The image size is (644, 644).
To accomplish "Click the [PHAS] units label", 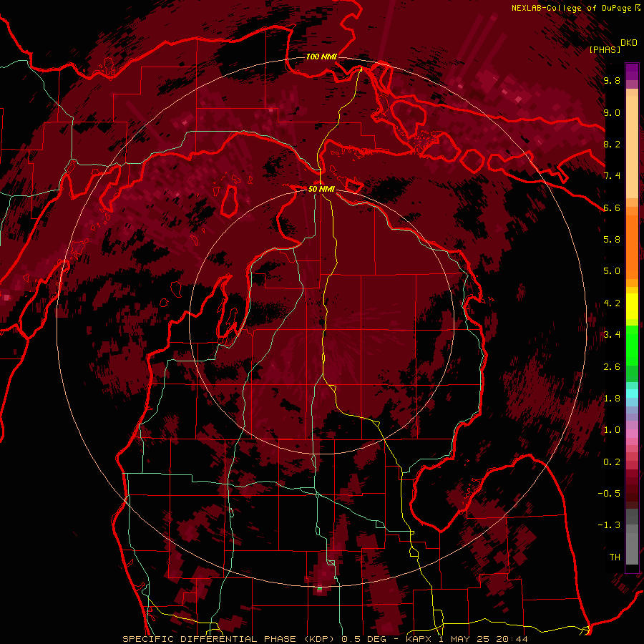I will tap(605, 49).
